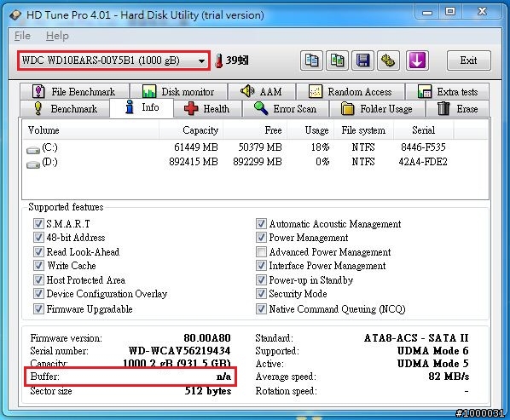Click the File system column header
Image resolution: width=510 pixels, height=420 pixels.
[x=363, y=130]
